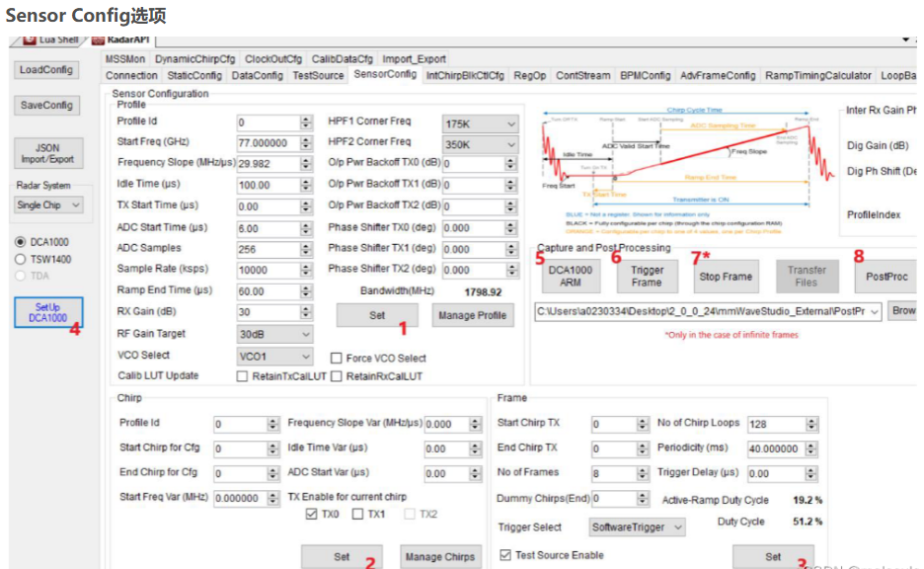The height and width of the screenshot is (569, 924).
Task: Expand the PostProc file path dropdown
Action: click(x=875, y=311)
